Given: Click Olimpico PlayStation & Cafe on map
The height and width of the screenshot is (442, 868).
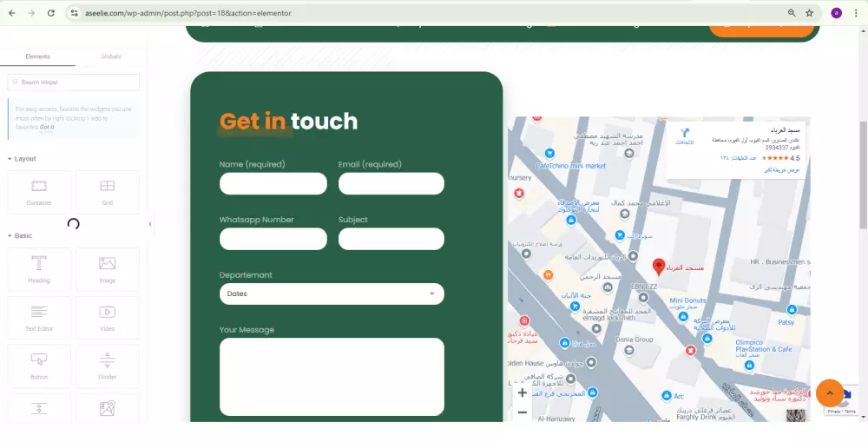Looking at the screenshot, I should click(x=763, y=346).
